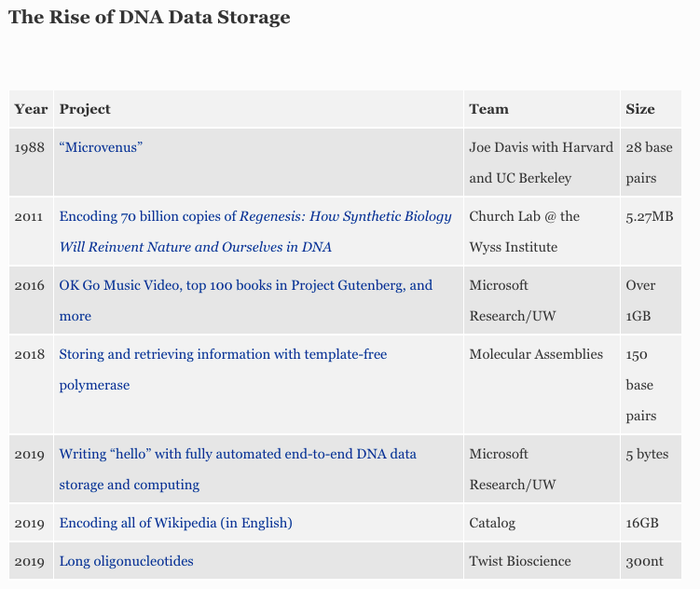Click the 16GB size cell

click(642, 523)
